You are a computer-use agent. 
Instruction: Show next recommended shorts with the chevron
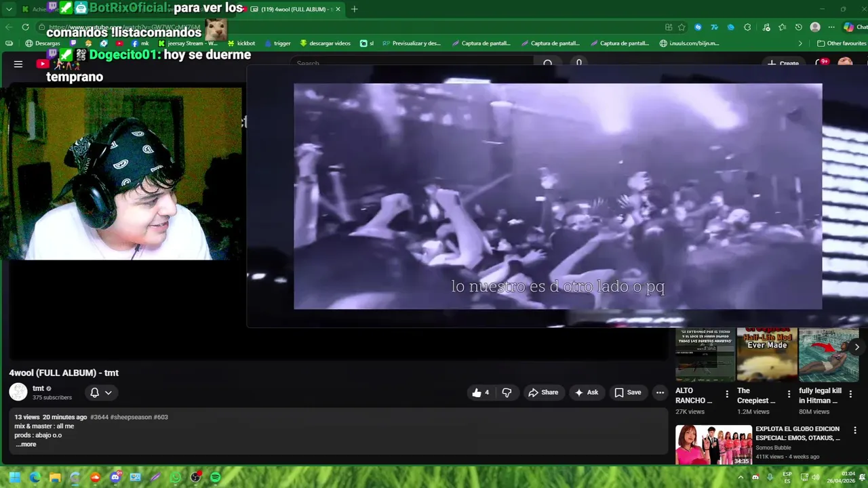click(856, 347)
